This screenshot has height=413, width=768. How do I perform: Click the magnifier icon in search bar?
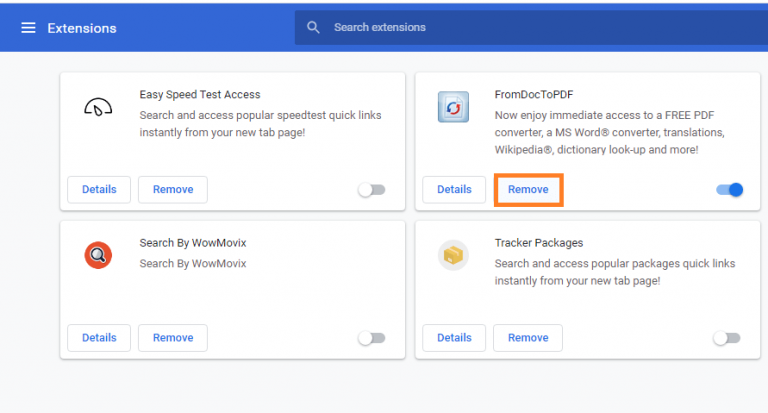click(x=314, y=27)
